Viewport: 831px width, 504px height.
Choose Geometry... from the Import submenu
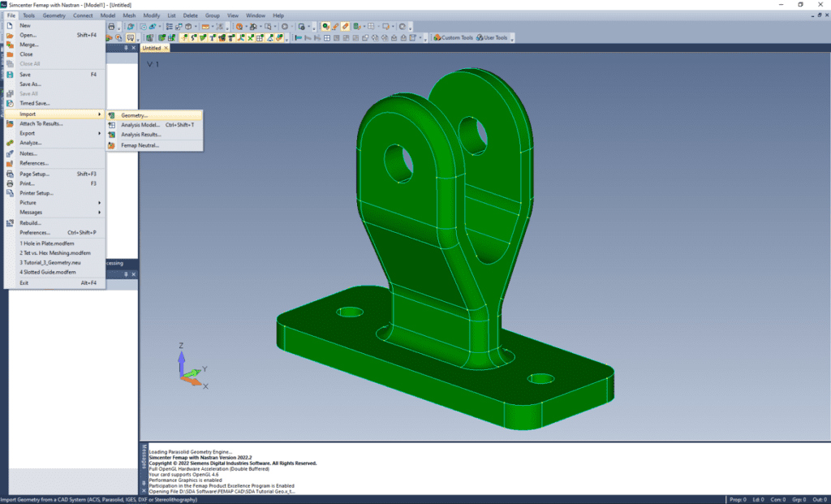[154, 115]
